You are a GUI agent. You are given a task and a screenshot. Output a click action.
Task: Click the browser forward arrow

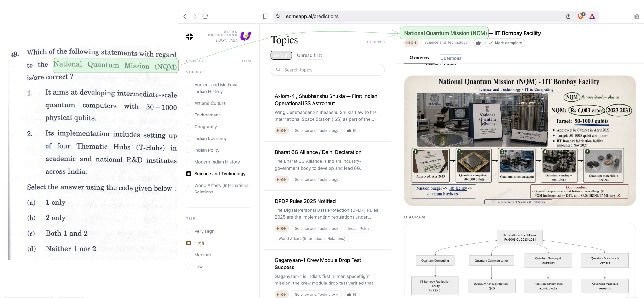coord(195,16)
